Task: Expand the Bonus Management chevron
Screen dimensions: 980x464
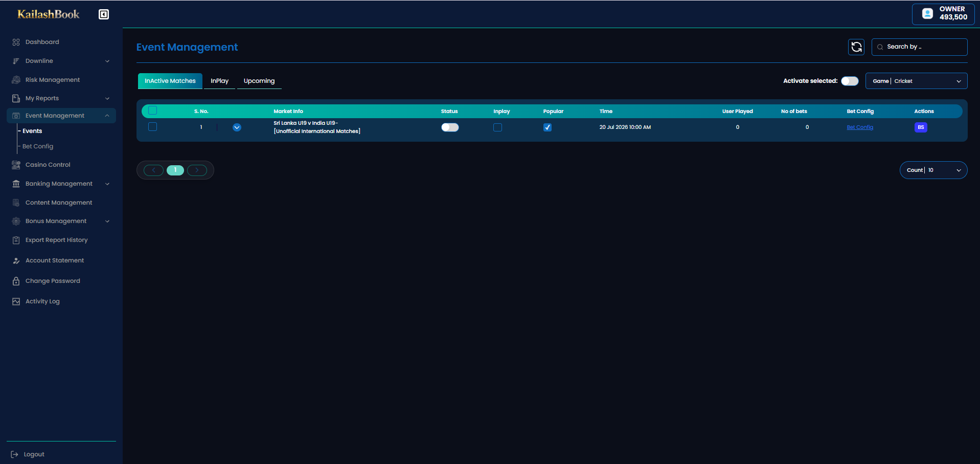Action: point(107,221)
